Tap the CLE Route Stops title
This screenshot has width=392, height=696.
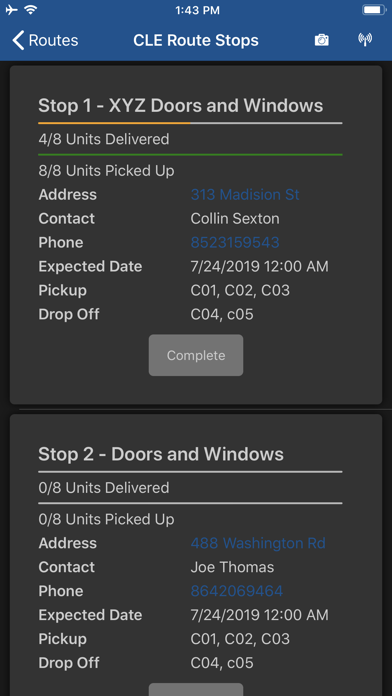pos(196,40)
